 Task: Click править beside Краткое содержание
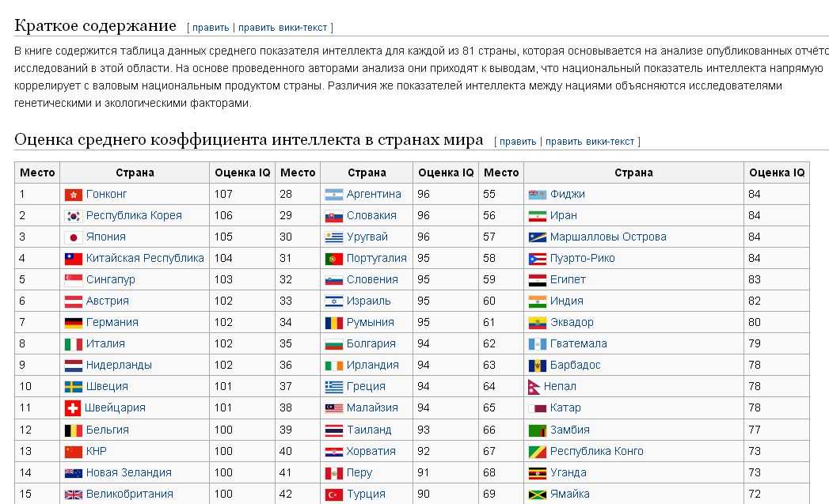[x=211, y=28]
